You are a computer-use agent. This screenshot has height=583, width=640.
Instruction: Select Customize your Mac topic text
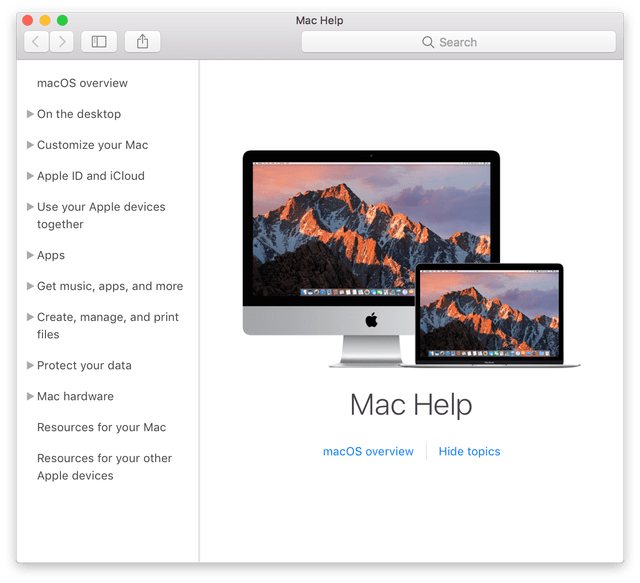tap(93, 145)
